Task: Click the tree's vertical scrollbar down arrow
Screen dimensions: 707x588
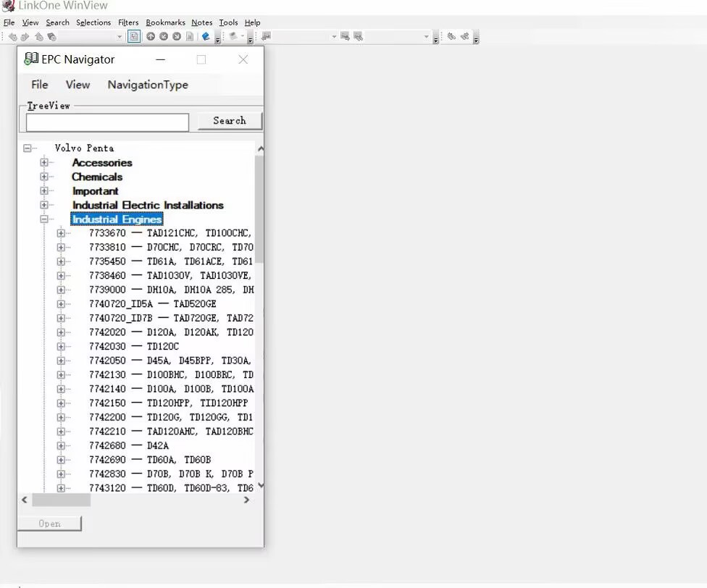Action: (260, 485)
